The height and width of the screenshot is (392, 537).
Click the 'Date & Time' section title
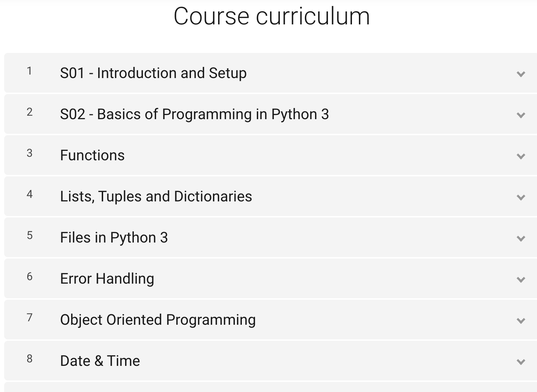point(100,361)
